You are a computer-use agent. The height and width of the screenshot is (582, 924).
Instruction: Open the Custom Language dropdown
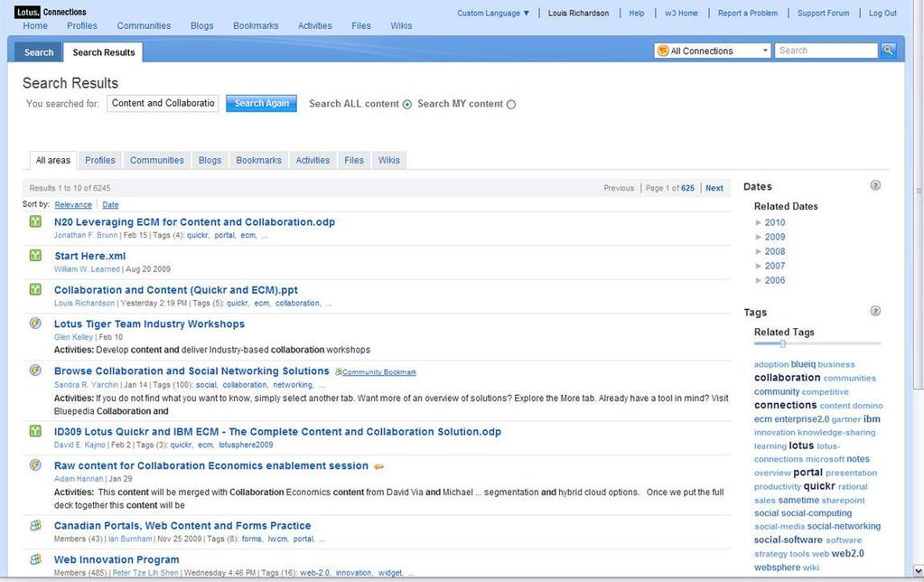(493, 13)
